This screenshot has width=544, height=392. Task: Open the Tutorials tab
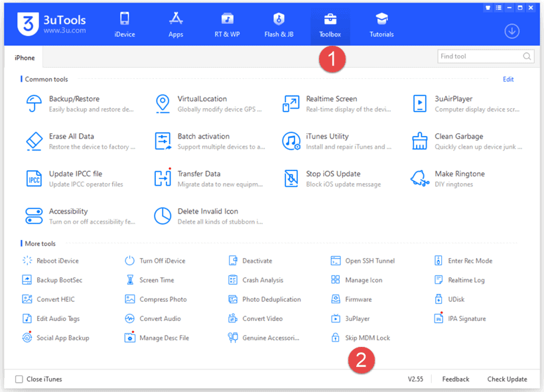click(x=381, y=25)
